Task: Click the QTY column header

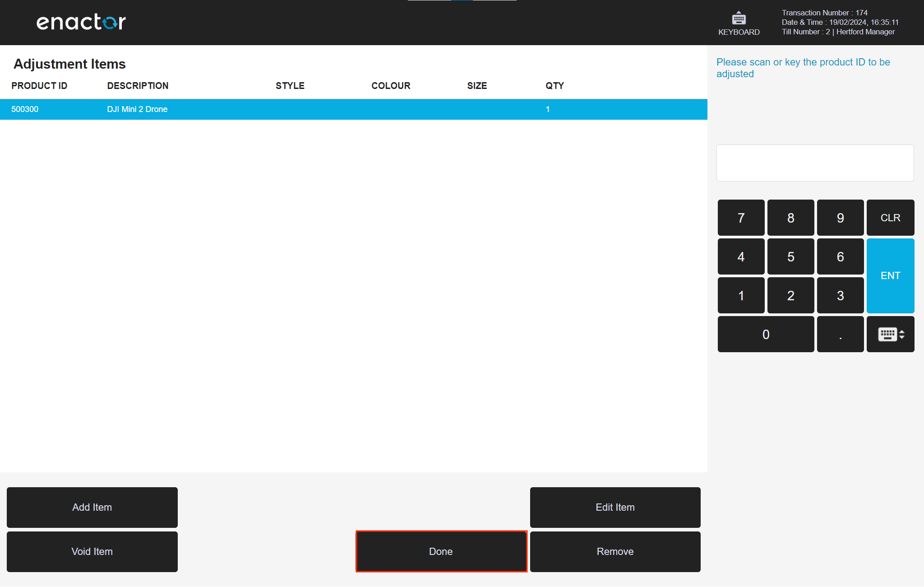Action: [x=554, y=86]
